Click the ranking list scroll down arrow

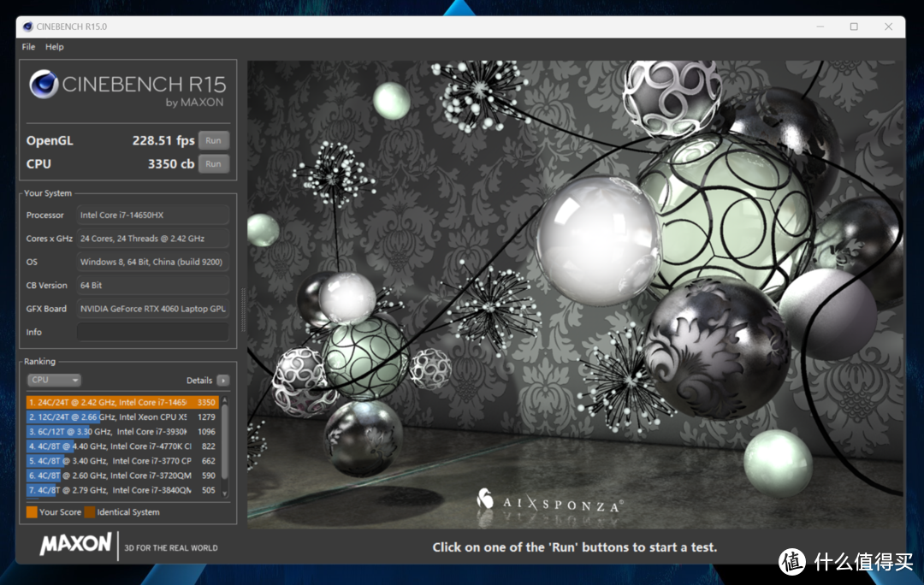click(x=224, y=493)
